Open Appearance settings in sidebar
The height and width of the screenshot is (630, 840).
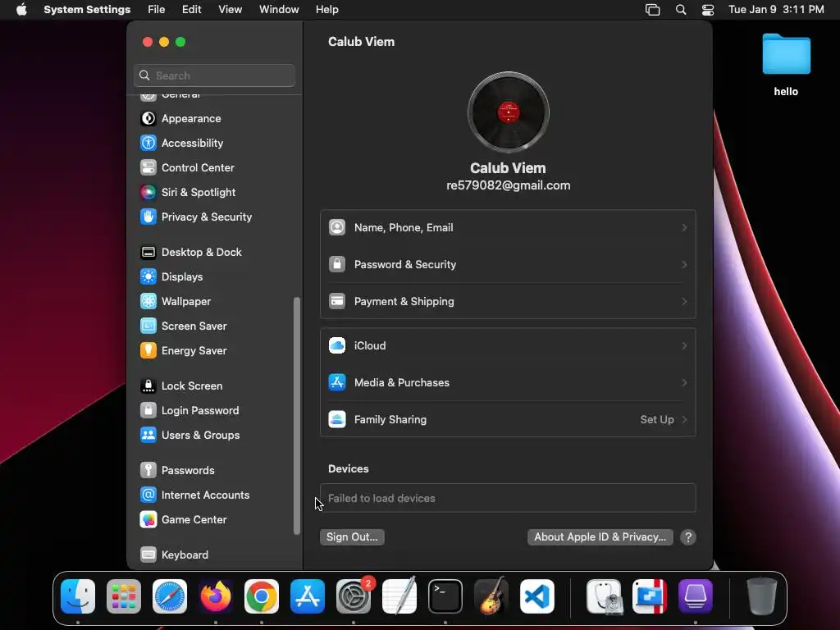214,118
